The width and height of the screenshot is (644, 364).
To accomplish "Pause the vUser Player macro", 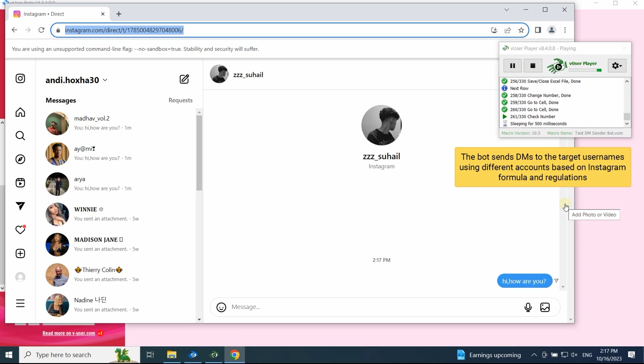I will click(513, 66).
